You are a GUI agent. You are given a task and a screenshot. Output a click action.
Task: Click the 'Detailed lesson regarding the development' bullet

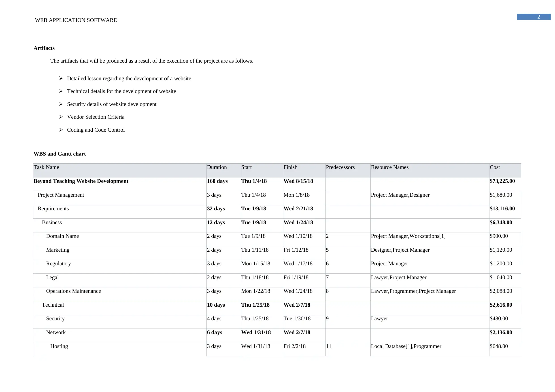[129, 78]
